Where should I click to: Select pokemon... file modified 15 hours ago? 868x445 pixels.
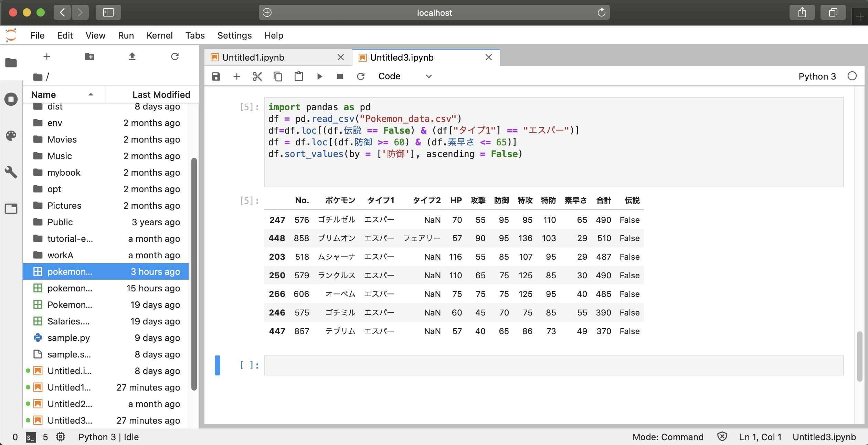[x=106, y=288]
